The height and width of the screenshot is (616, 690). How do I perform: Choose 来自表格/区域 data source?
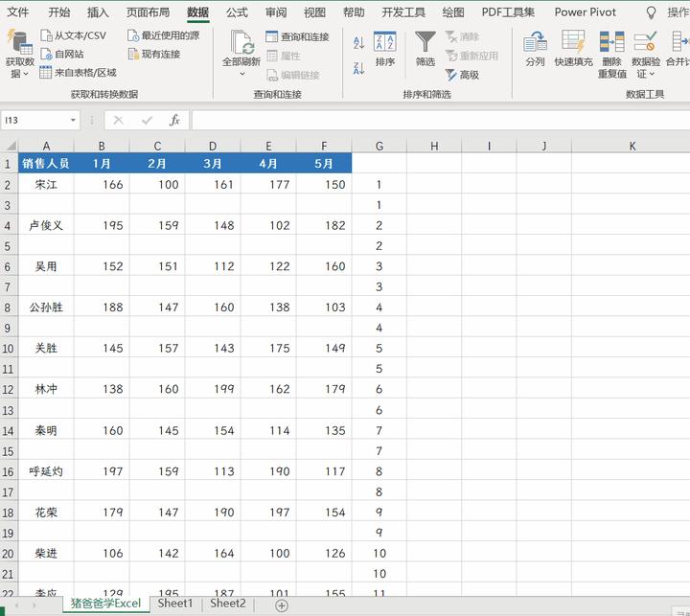coord(78,73)
